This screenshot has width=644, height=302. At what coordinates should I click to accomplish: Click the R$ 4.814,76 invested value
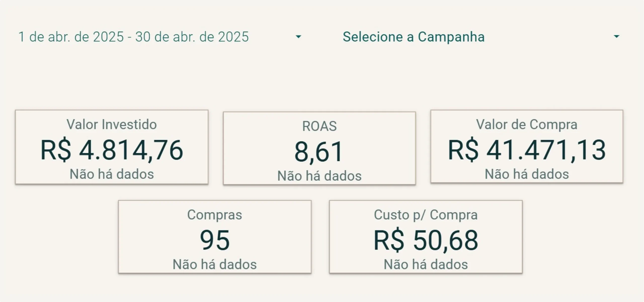point(112,150)
